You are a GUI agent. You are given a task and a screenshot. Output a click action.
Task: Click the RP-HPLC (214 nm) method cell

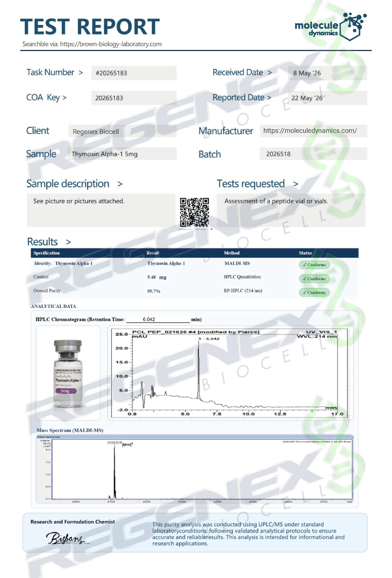243,290
